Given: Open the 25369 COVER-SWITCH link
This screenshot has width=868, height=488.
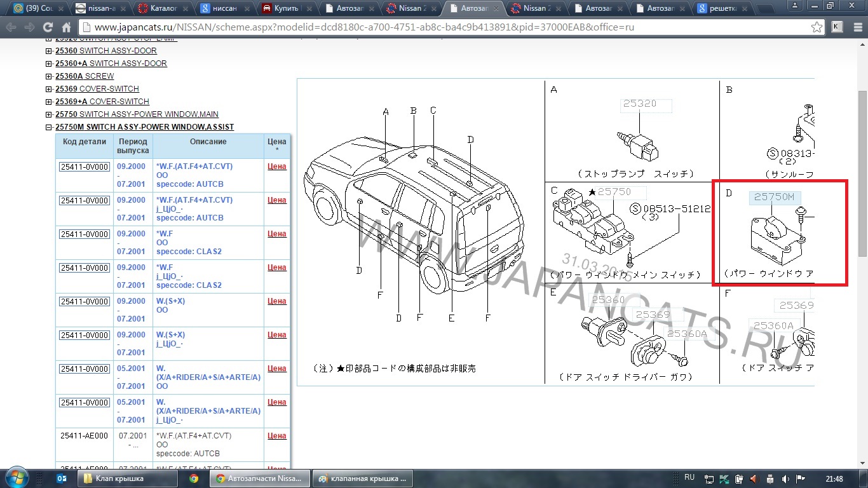Looking at the screenshot, I should click(x=97, y=89).
